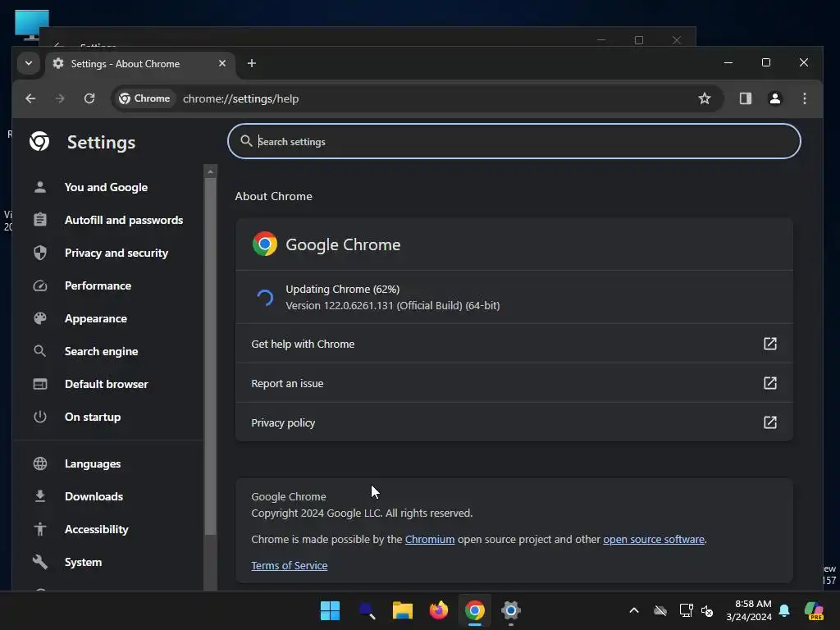Open Languages settings
This screenshot has width=840, height=630.
click(93, 463)
